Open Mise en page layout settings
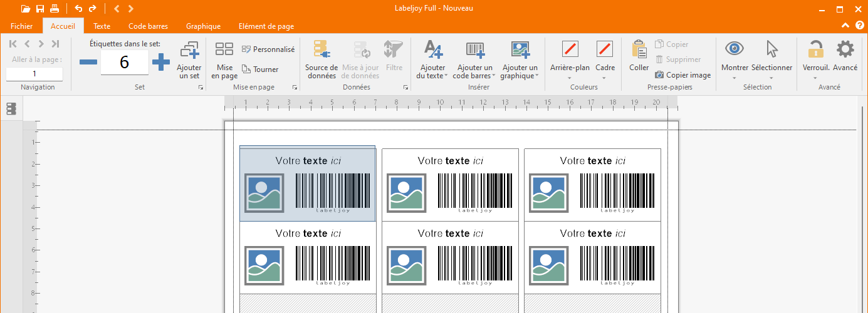Screen dimensions: 868x313 (x=224, y=60)
